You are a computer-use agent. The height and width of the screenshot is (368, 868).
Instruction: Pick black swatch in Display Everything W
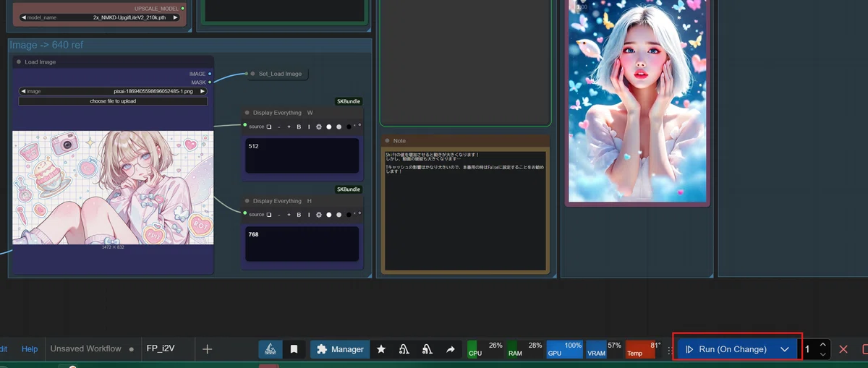[349, 127]
